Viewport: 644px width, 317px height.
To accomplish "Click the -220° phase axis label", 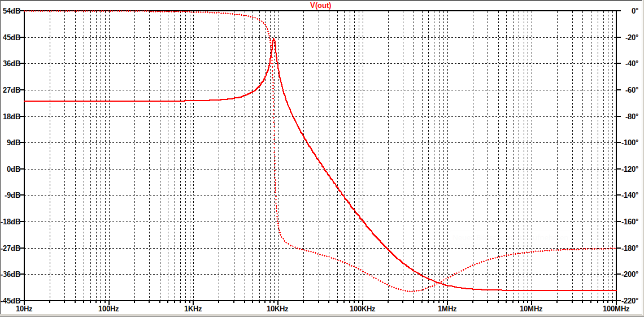I will tap(631, 301).
